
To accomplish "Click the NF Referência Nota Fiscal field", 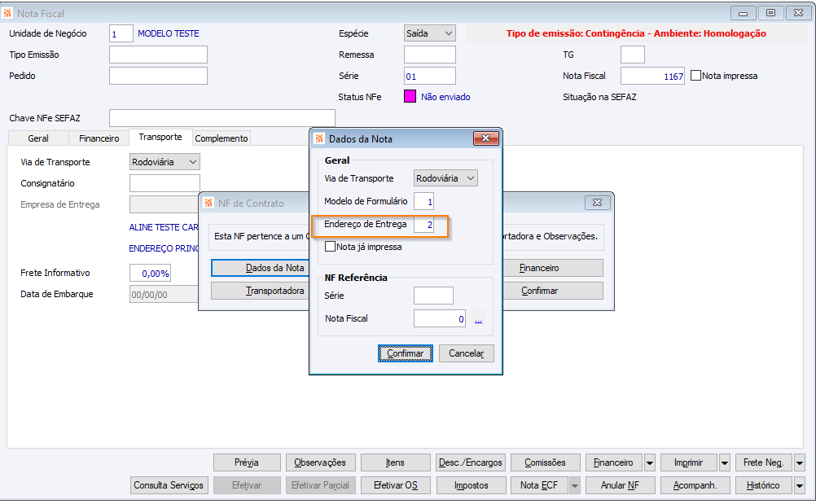I will [440, 318].
